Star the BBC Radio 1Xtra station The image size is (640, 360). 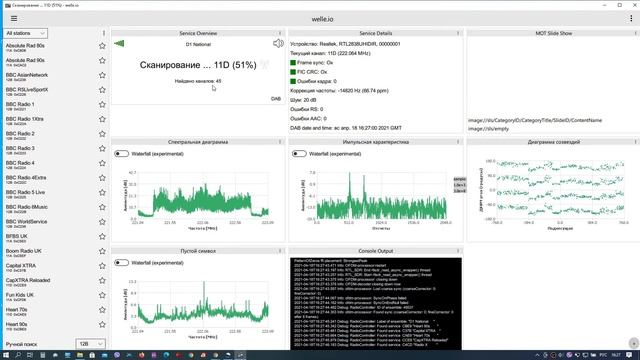point(102,120)
